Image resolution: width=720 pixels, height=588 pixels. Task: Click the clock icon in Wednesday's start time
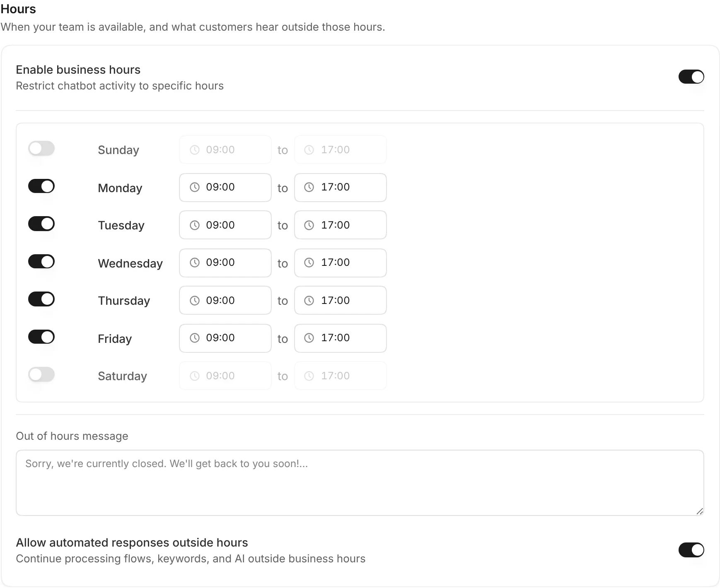click(195, 263)
